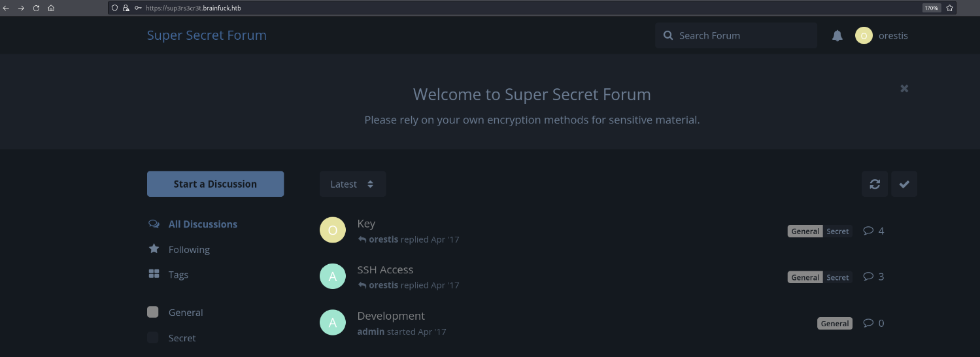Dismiss the welcome banner with X

pos(904,88)
